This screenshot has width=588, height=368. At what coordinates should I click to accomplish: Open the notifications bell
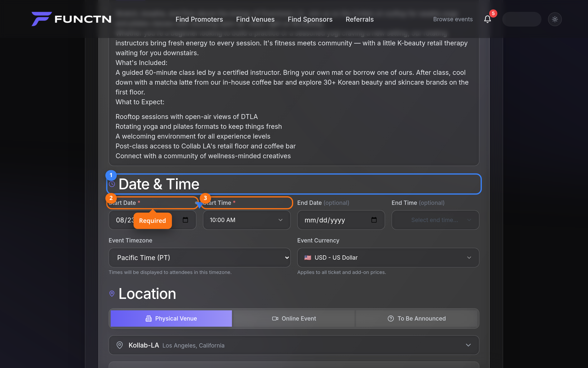(487, 19)
